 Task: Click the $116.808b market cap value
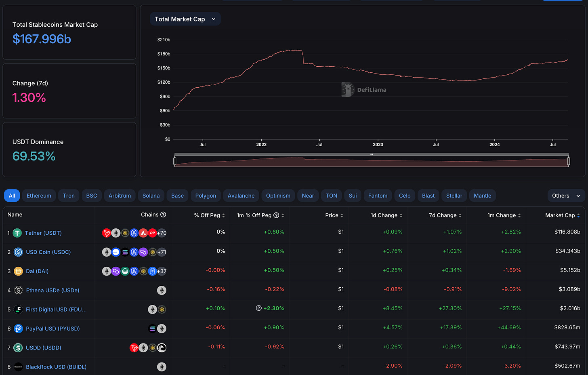click(567, 232)
